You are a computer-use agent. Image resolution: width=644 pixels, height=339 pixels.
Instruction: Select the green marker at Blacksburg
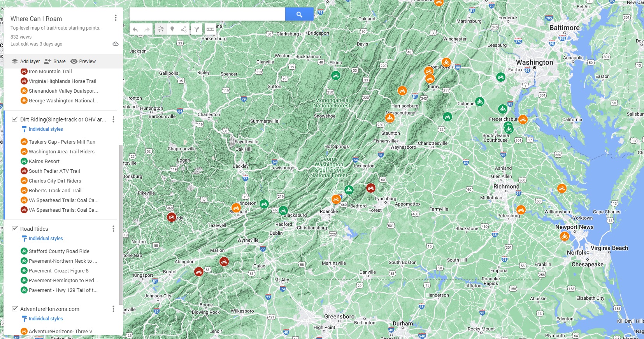283,211
